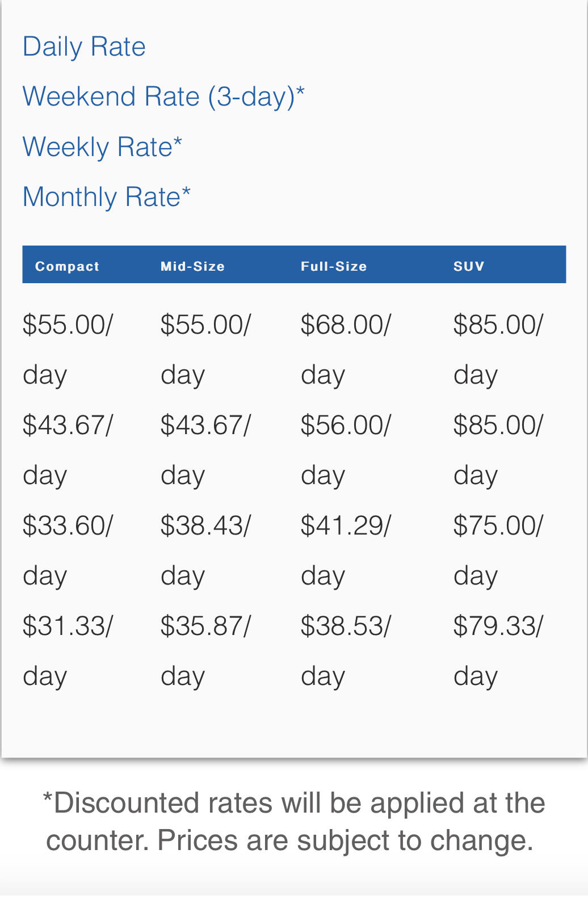Select the Full-Size column header
Image resolution: width=588 pixels, height=900 pixels.
click(x=334, y=266)
